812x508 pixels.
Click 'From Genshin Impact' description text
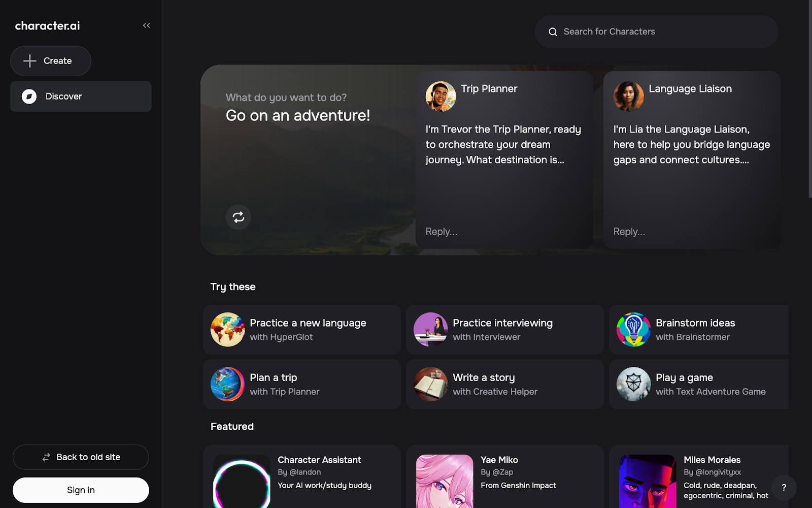coord(518,486)
